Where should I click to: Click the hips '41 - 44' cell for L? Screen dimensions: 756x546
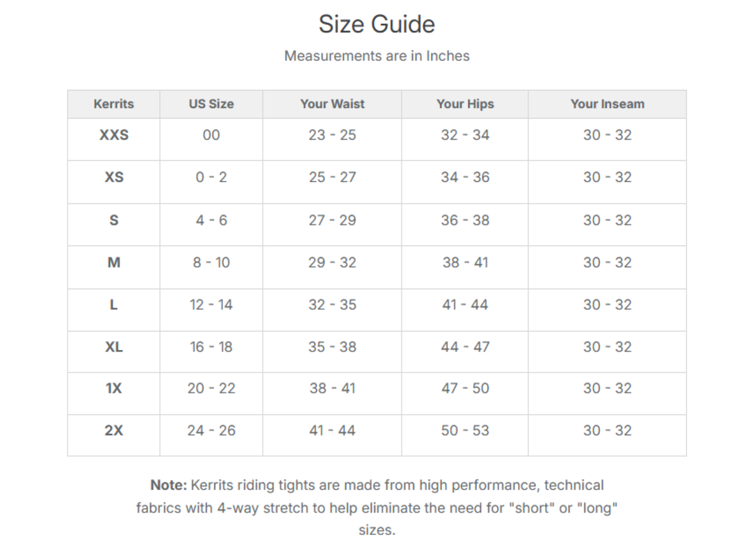pos(465,304)
